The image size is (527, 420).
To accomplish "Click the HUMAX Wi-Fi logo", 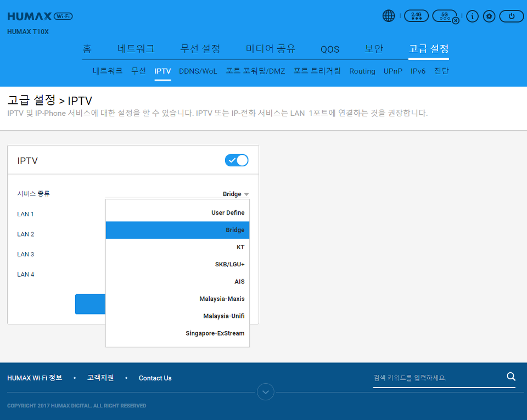I will point(40,16).
